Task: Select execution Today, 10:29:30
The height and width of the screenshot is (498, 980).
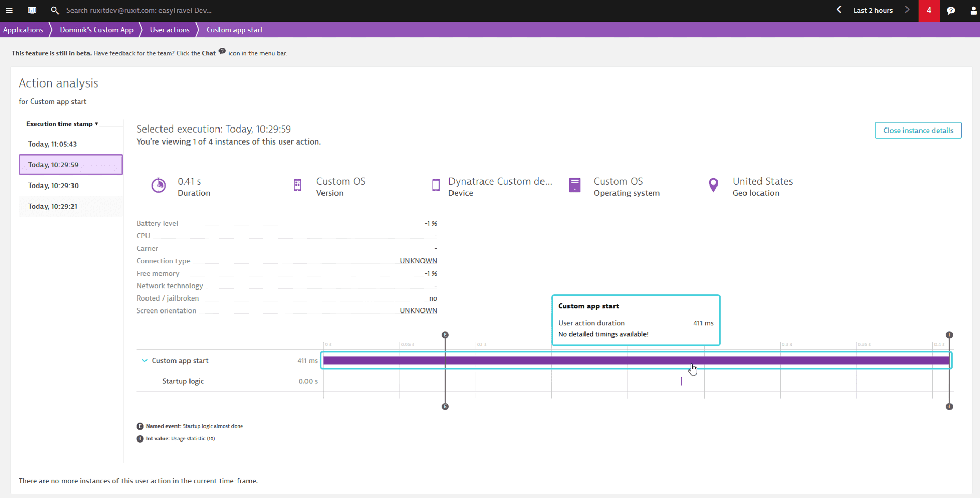Action: 71,186
